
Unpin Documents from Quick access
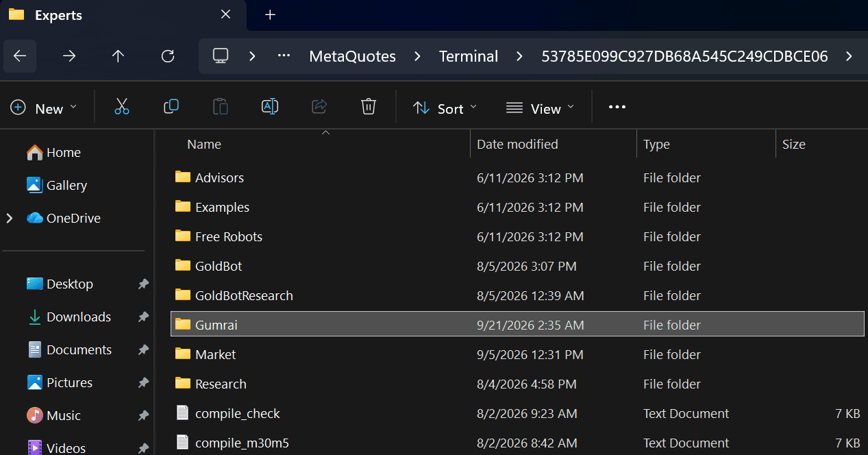pos(143,350)
